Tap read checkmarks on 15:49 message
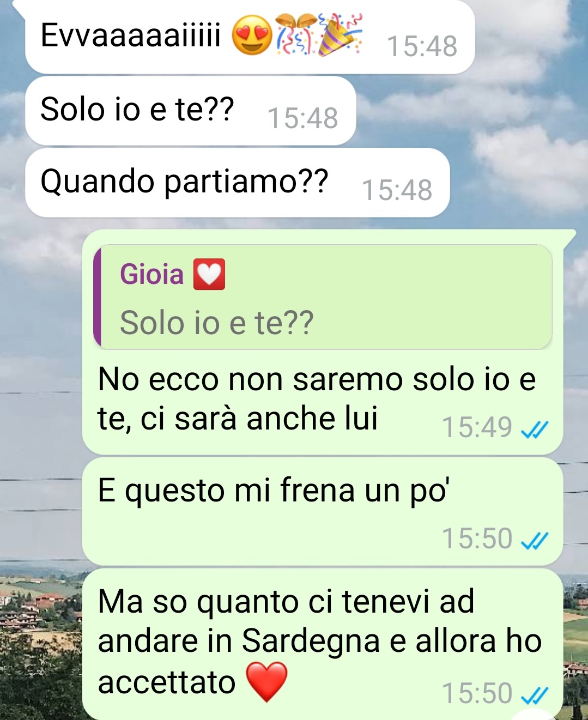 (x=534, y=430)
